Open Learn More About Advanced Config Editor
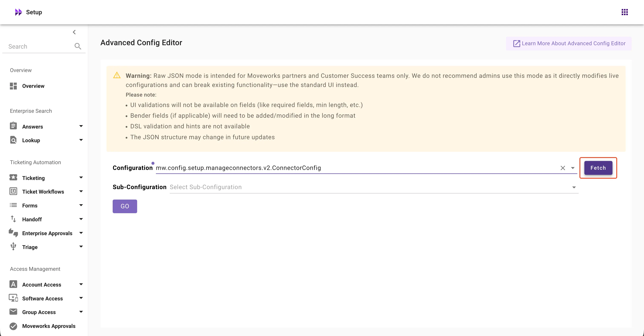Screen dimensions: 644x336 [x=569, y=43]
